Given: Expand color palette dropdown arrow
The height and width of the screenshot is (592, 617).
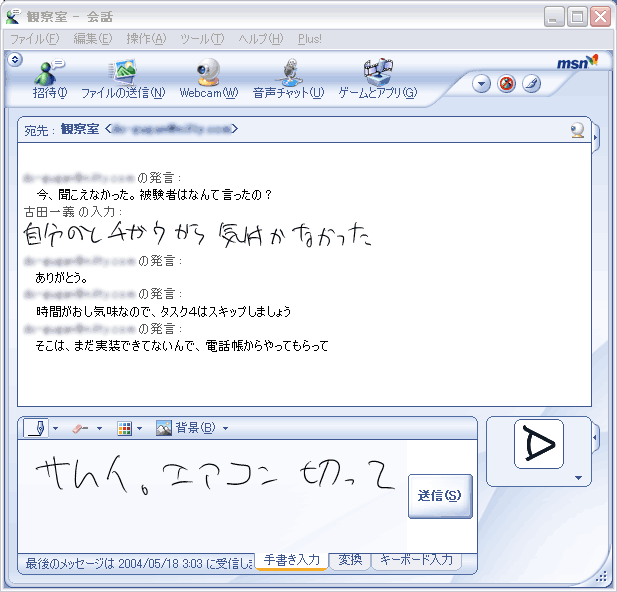Looking at the screenshot, I should click(139, 428).
